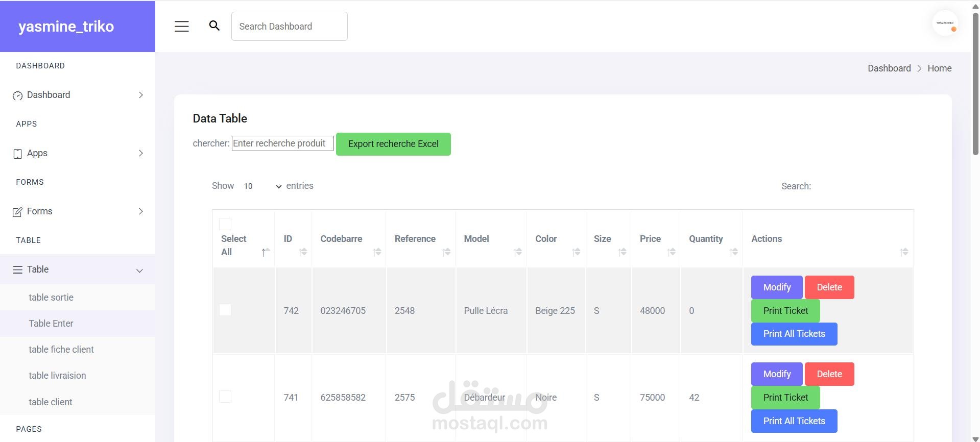The width and height of the screenshot is (980, 442).
Task: Open table fiche client in the sidebar
Action: (x=61, y=350)
